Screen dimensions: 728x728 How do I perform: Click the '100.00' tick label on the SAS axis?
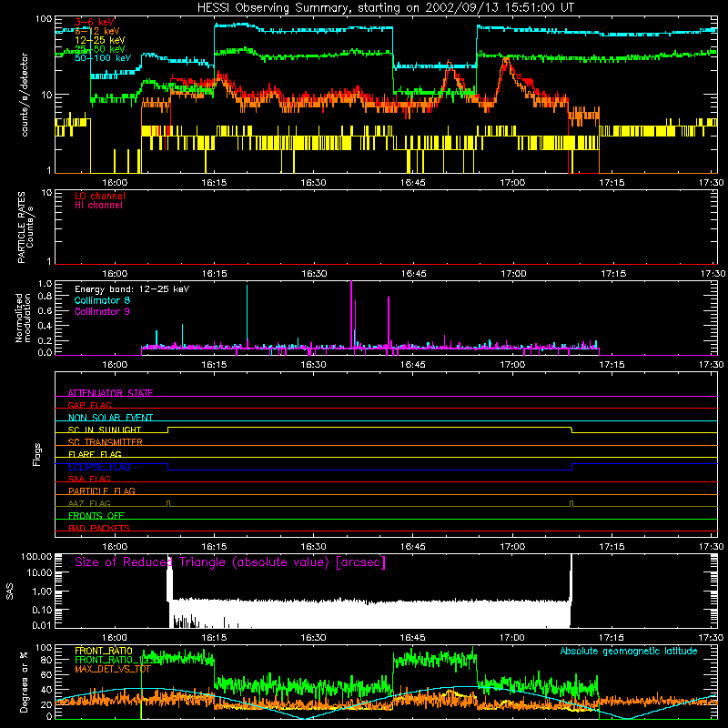35,556
